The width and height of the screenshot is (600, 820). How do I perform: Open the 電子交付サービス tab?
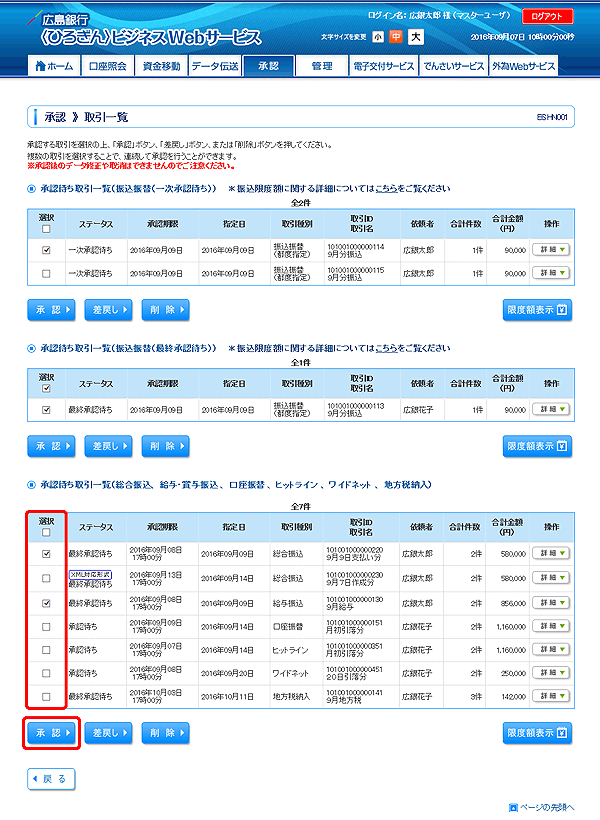click(x=383, y=66)
